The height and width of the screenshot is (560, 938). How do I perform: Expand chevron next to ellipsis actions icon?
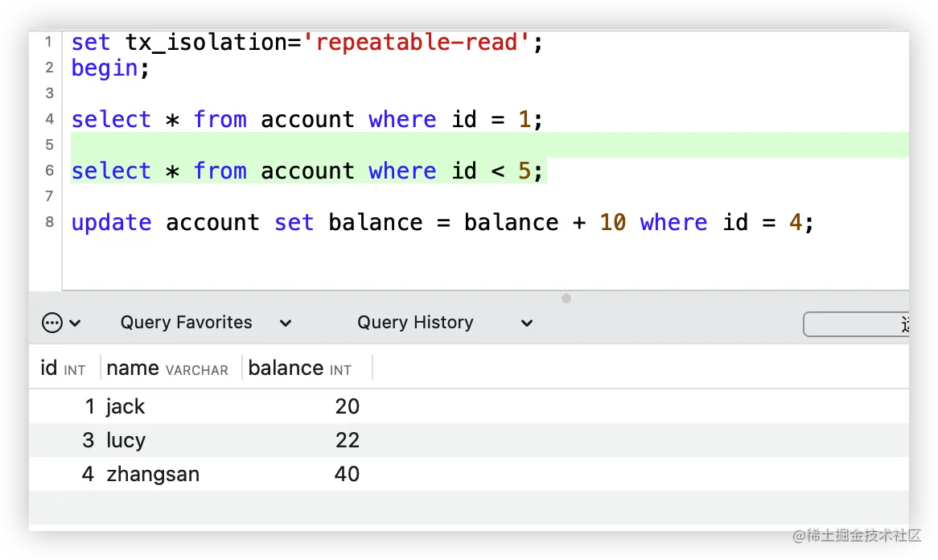click(75, 323)
